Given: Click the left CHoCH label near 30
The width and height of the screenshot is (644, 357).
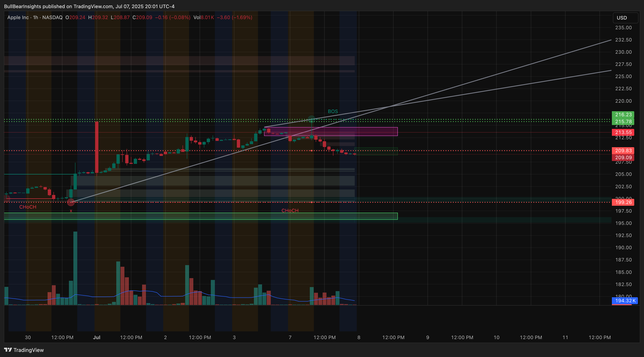Looking at the screenshot, I should (x=28, y=207).
